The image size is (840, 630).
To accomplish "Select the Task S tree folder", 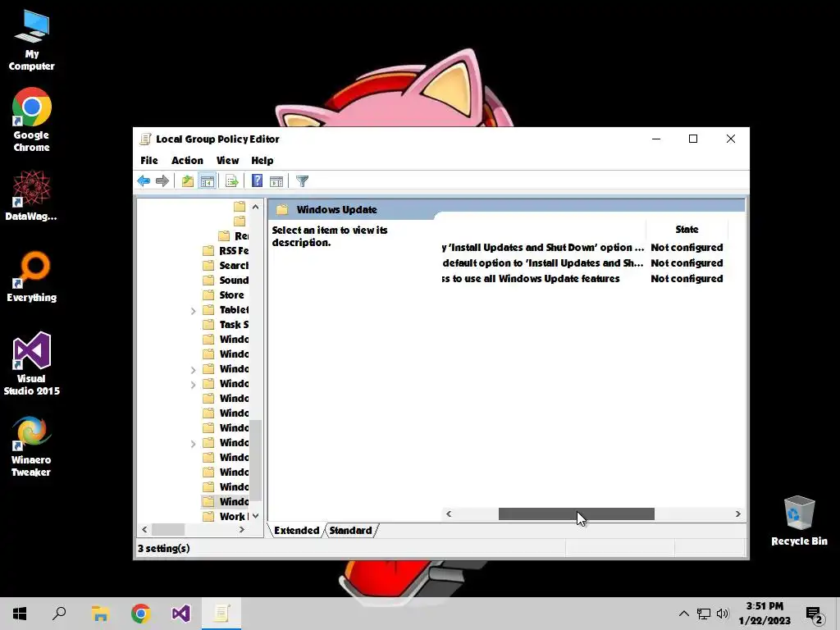I will coord(226,325).
